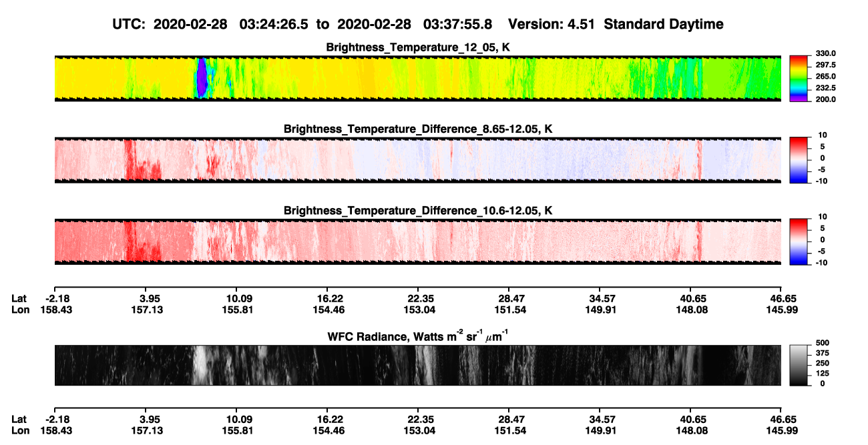Click the WFC Radiance panel title
Viewport: 868px width, 445px height.
418,336
